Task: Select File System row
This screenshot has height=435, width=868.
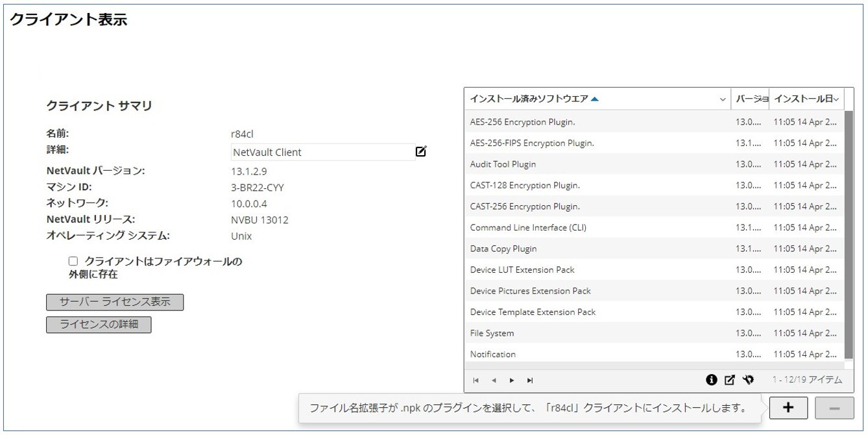Action: [x=655, y=333]
